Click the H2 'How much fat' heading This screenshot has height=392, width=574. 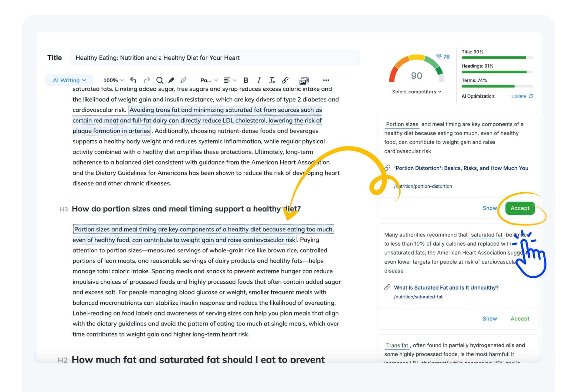coord(198,359)
